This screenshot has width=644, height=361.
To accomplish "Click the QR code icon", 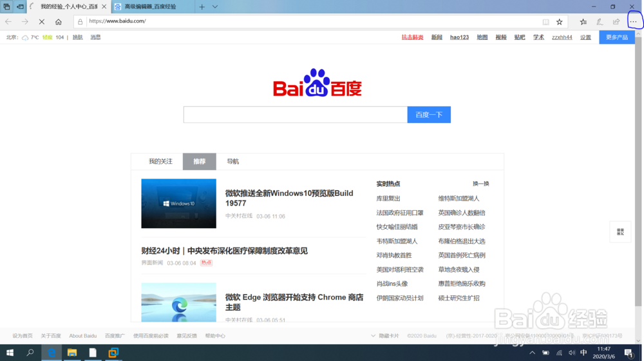I will coord(620,232).
